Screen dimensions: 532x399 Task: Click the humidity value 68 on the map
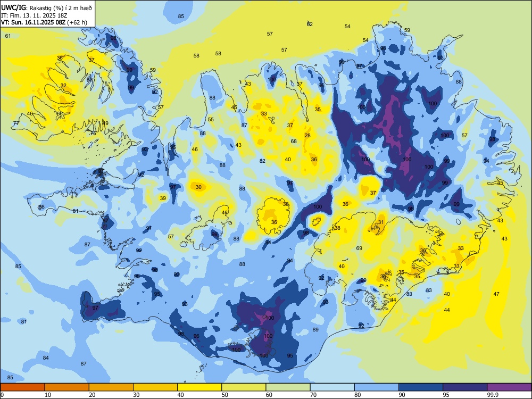click(x=294, y=141)
